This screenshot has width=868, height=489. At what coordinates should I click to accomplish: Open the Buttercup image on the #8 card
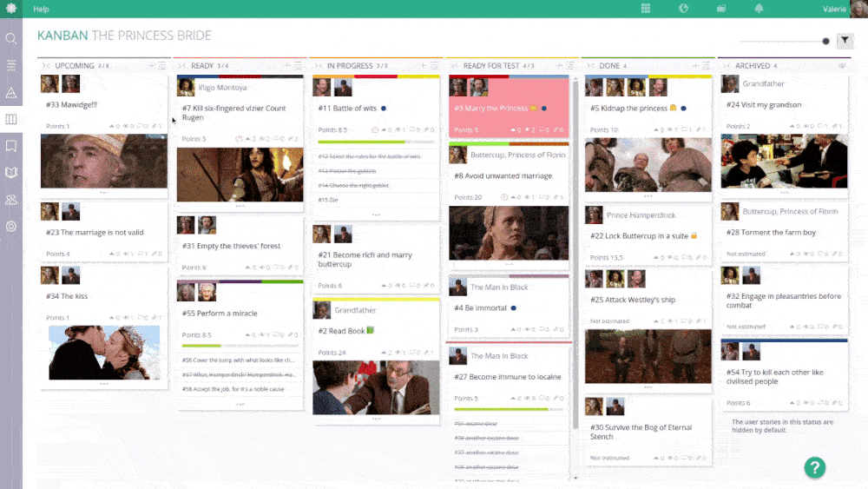pos(509,233)
